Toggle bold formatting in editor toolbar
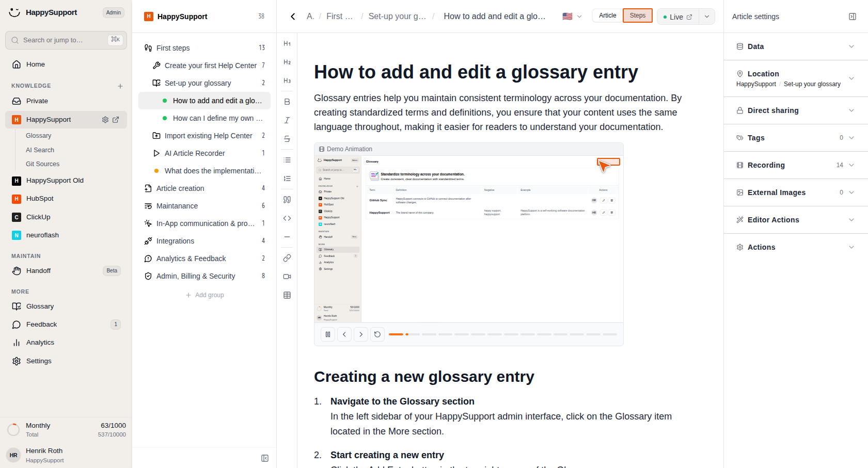The width and height of the screenshot is (868, 468). click(287, 102)
